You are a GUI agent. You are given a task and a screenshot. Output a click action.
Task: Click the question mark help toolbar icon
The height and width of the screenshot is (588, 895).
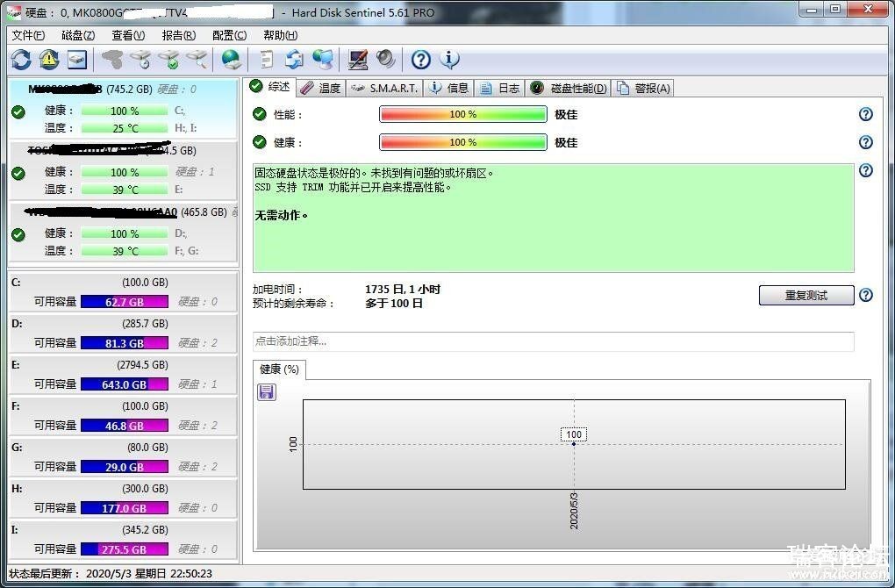click(420, 60)
